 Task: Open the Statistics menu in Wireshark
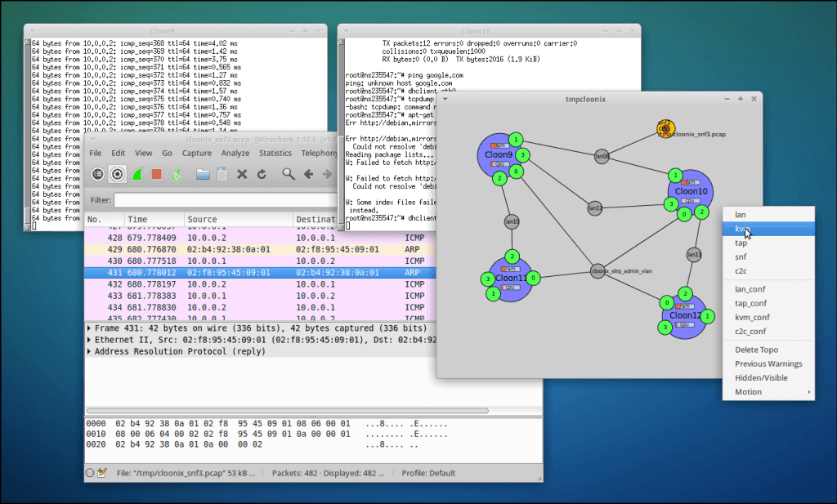pos(275,153)
